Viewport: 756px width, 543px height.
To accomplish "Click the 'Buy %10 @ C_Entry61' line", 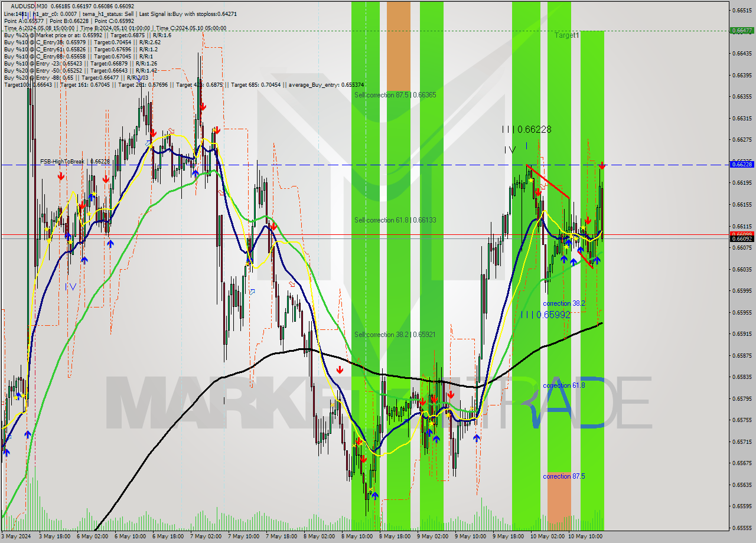I will click(80, 49).
